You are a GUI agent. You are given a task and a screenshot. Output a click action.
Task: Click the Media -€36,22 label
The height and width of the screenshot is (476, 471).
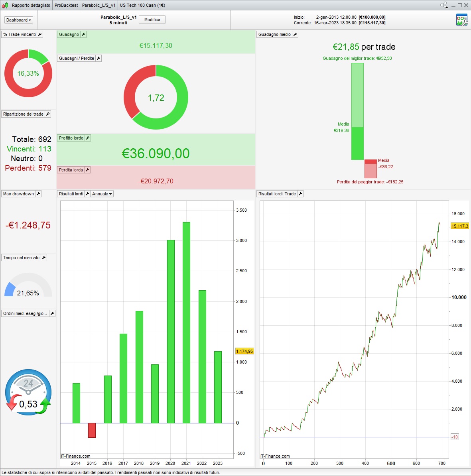386,163
